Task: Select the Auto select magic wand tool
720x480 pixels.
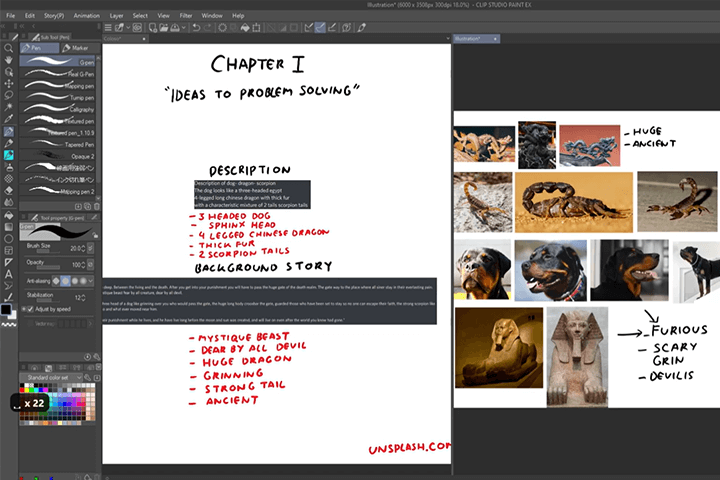Action: click(x=8, y=107)
